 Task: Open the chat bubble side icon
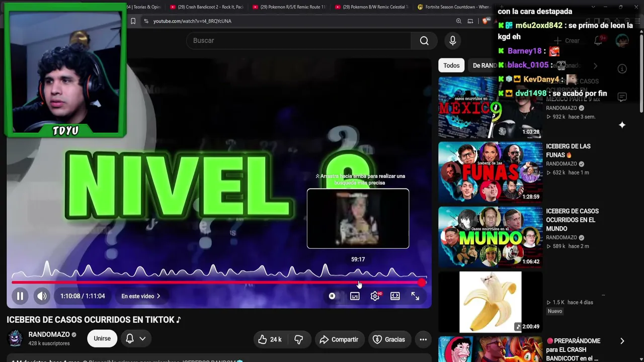[622, 97]
